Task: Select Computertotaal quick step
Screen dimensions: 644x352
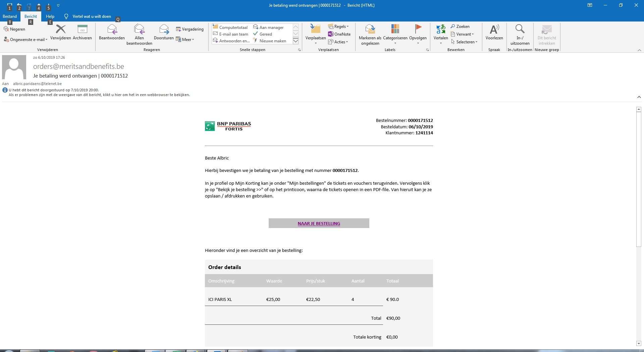Action: 230,27
